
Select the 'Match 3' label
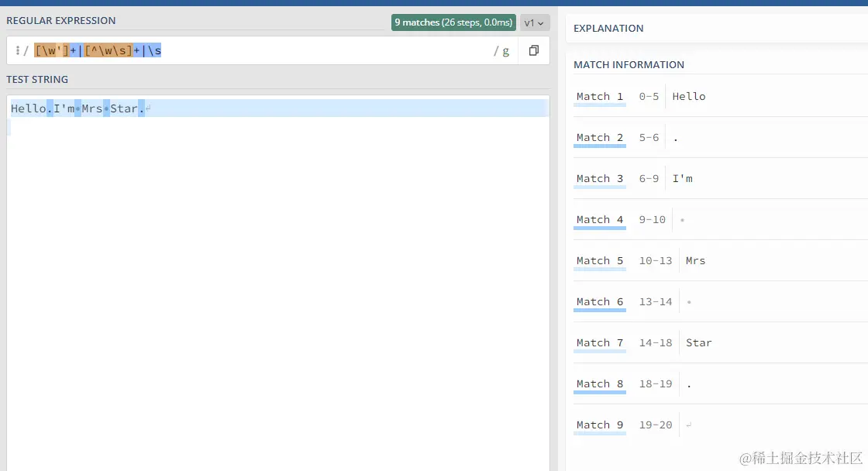[600, 178]
